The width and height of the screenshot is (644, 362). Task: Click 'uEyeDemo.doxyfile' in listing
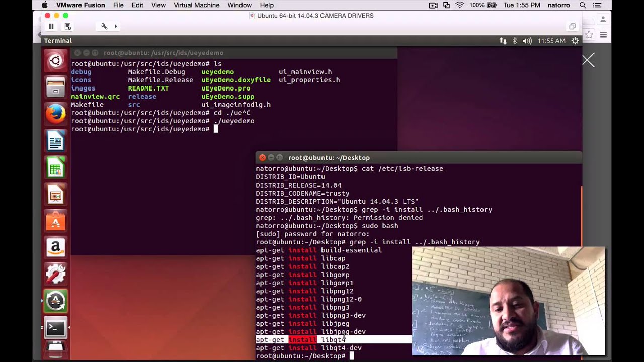pyautogui.click(x=236, y=80)
